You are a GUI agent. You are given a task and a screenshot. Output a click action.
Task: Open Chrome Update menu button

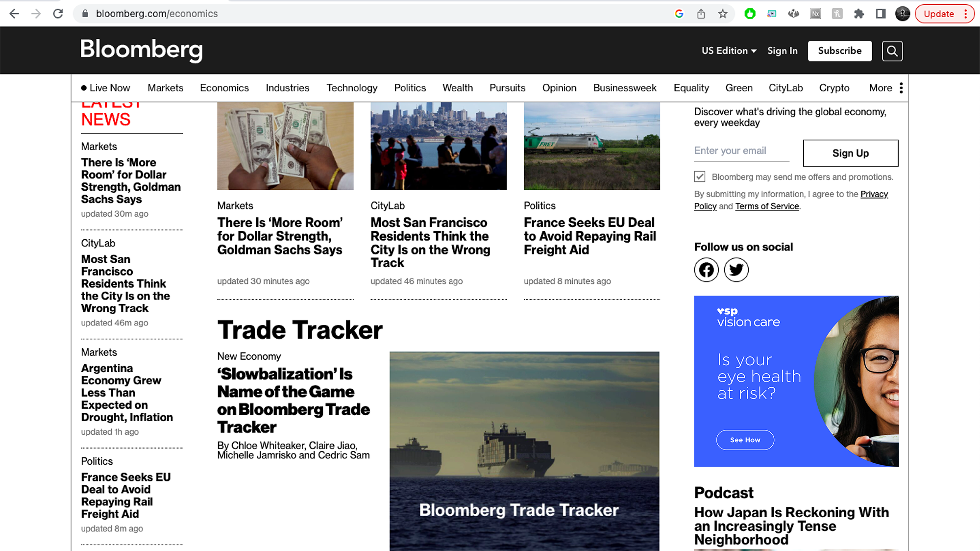pos(945,14)
